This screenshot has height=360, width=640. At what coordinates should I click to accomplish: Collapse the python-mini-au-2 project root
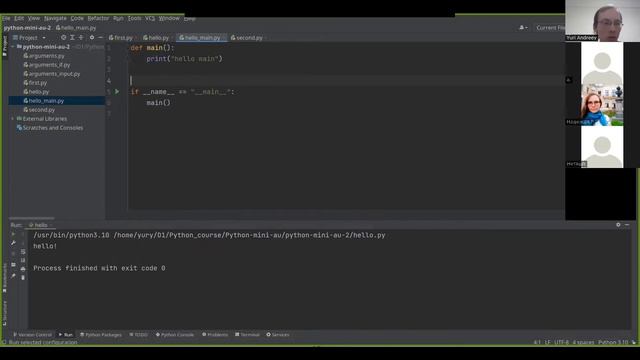click(x=13, y=47)
